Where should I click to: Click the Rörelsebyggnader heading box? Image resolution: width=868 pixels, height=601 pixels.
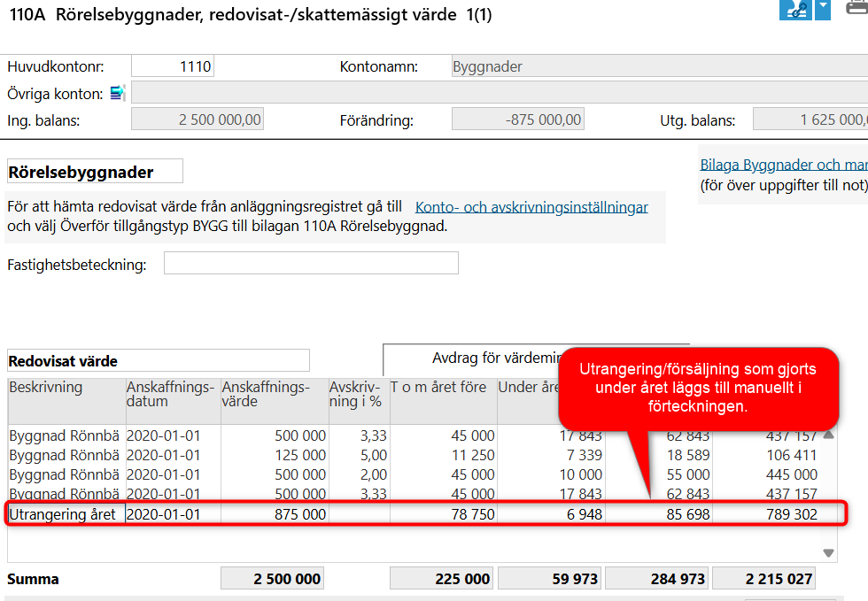(96, 172)
